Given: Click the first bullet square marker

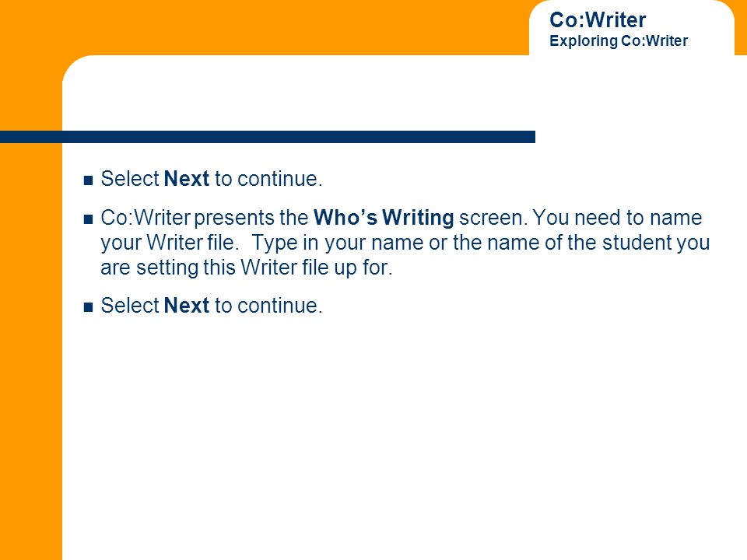Looking at the screenshot, I should point(88,180).
